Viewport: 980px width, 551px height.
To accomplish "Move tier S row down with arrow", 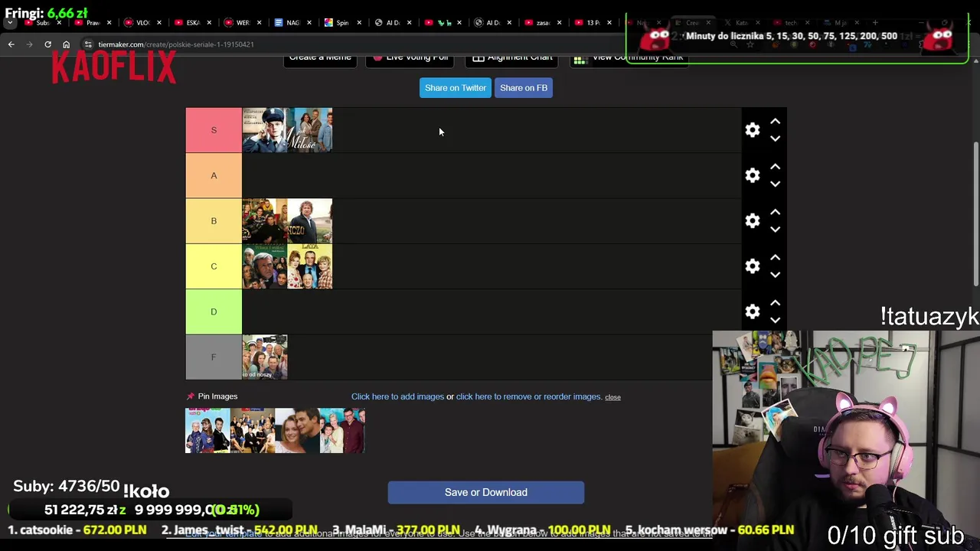I will click(x=775, y=139).
